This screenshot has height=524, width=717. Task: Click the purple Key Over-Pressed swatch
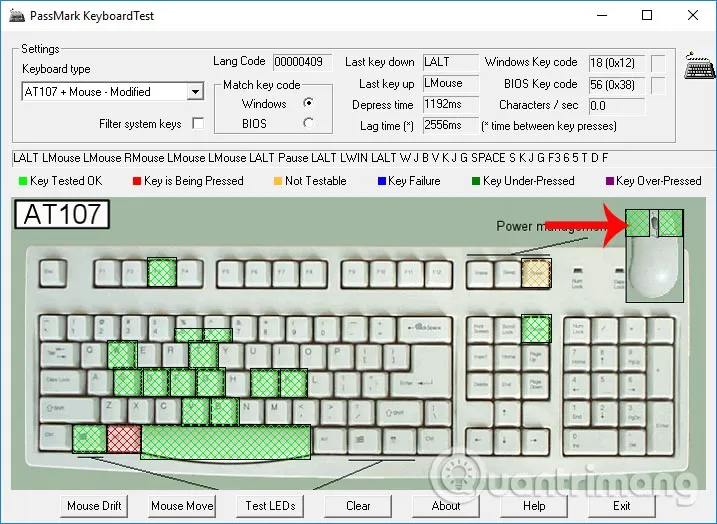[610, 181]
